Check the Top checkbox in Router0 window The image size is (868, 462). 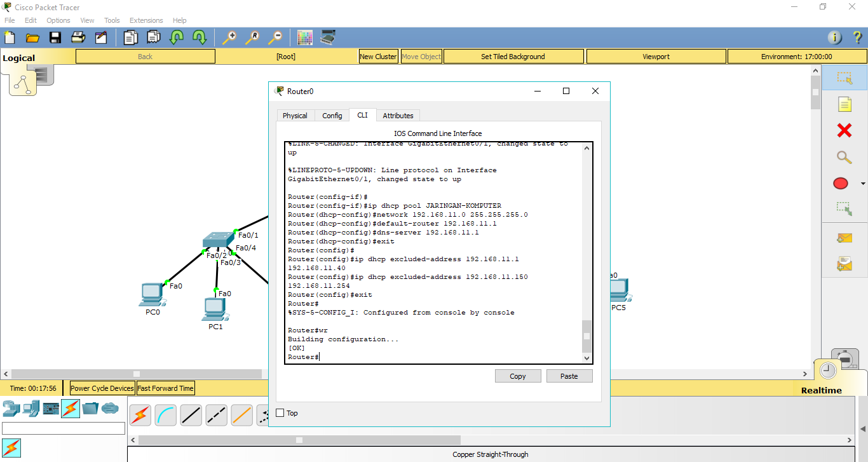coord(280,413)
